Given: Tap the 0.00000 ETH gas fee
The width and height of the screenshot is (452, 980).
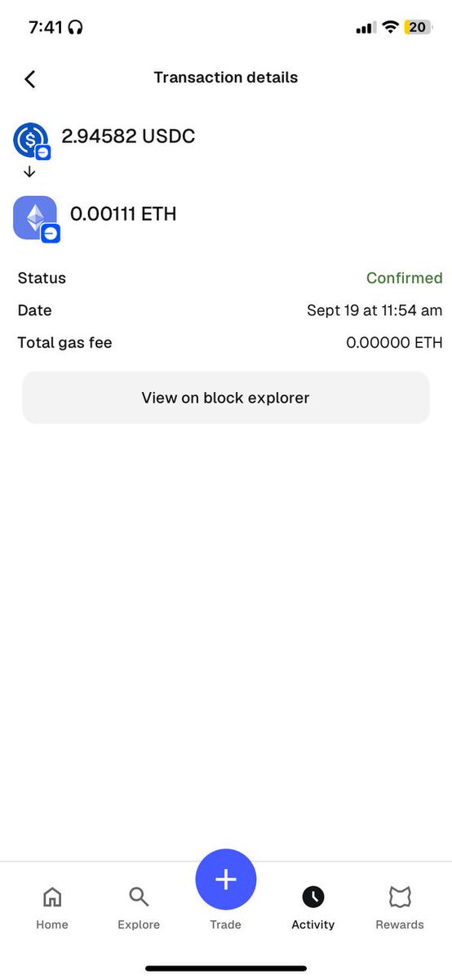Looking at the screenshot, I should point(395,343).
